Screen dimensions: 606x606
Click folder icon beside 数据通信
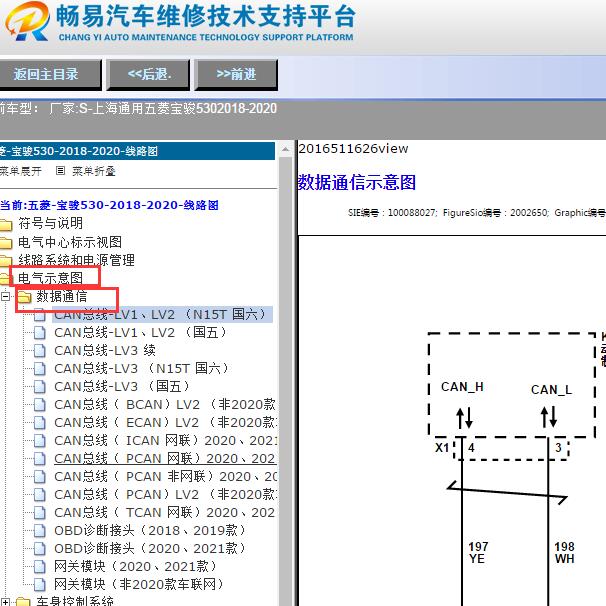[x=24, y=297]
